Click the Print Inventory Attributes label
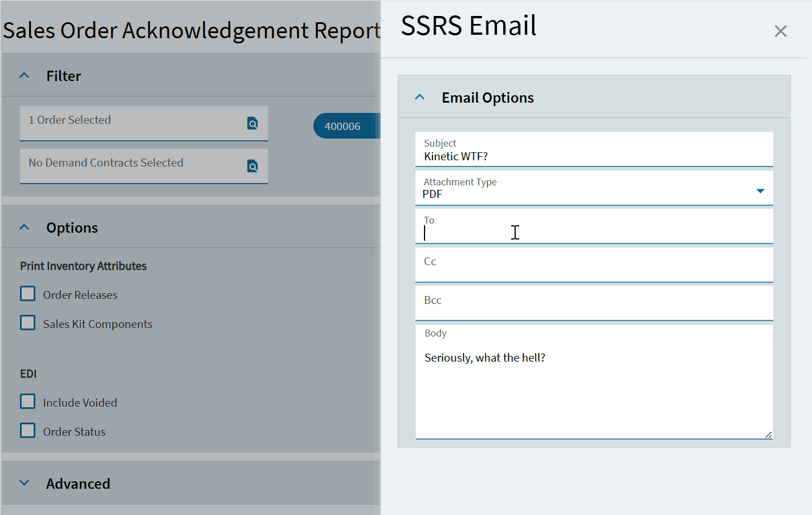This screenshot has height=515, width=812. click(83, 266)
